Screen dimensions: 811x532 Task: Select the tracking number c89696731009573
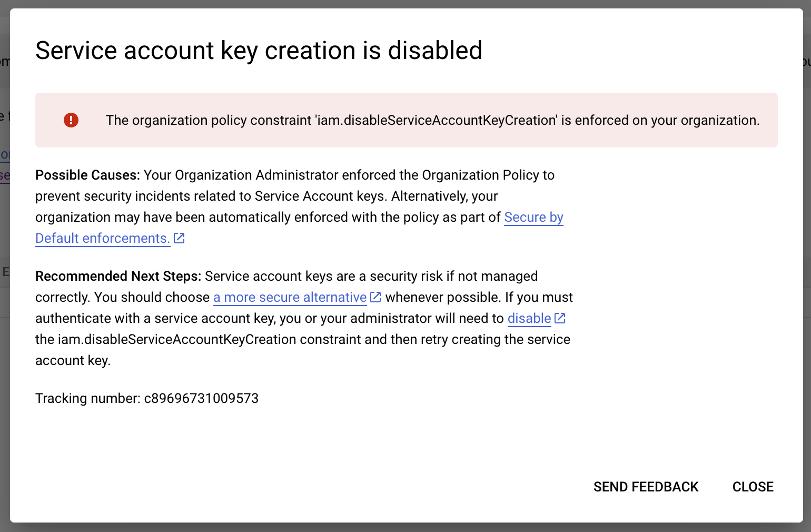(x=202, y=399)
